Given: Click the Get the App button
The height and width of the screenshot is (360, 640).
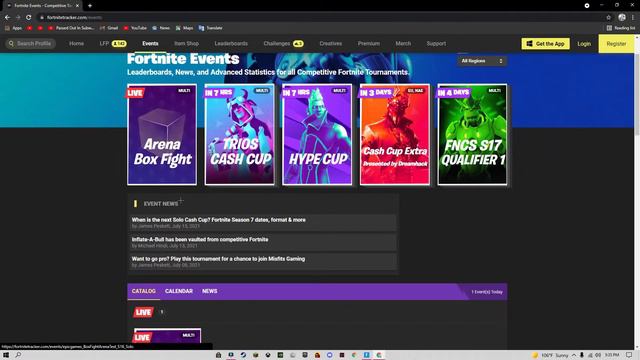Looking at the screenshot, I should (x=545, y=44).
